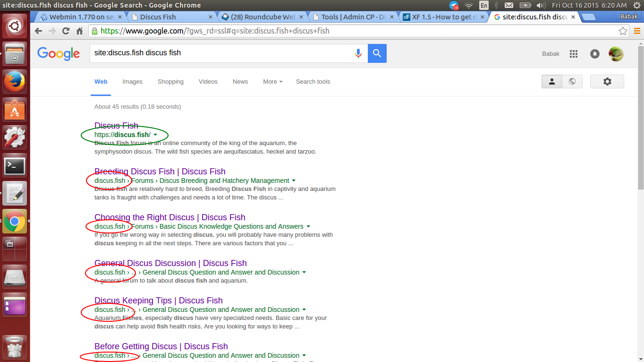Reload the current page

point(66,31)
